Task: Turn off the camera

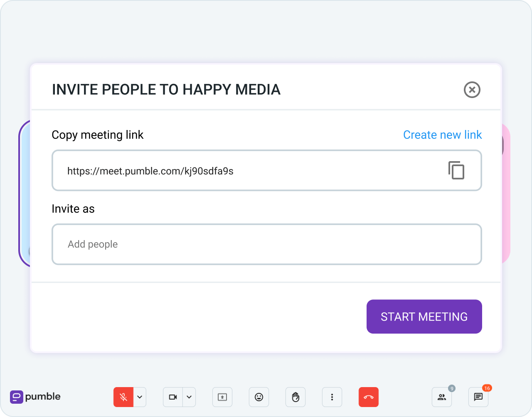Action: point(172,397)
